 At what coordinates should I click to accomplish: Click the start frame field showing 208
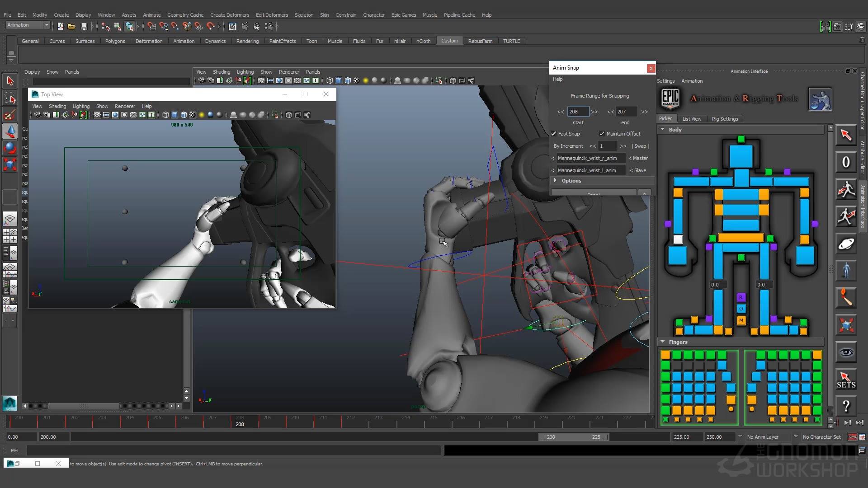[x=578, y=112]
